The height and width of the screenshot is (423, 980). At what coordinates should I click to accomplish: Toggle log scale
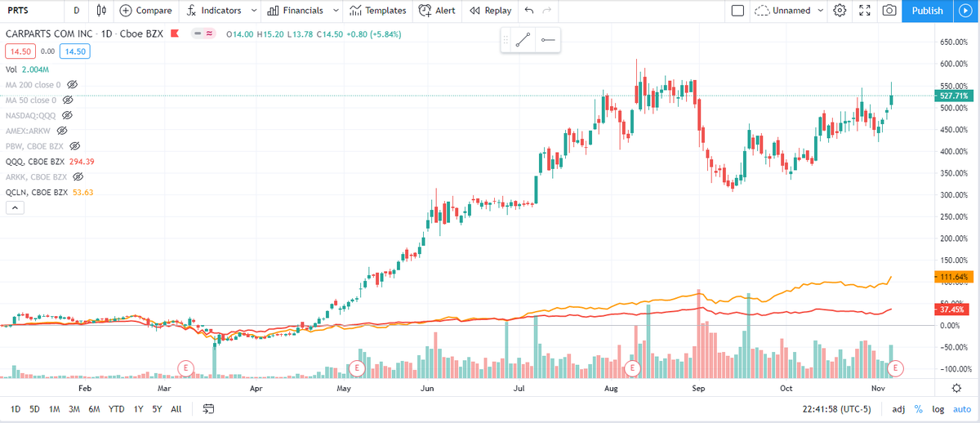[x=939, y=408]
